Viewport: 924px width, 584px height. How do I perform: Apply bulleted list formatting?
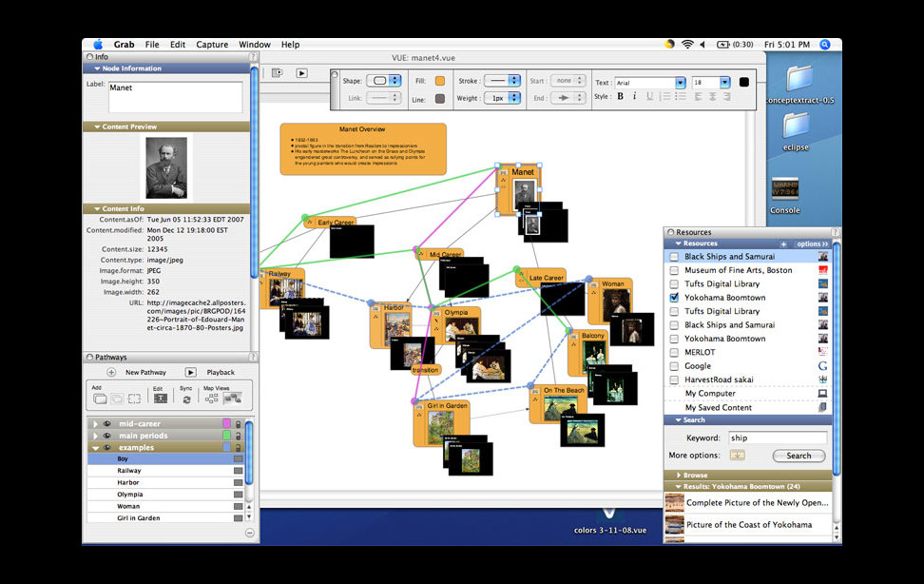point(681,96)
